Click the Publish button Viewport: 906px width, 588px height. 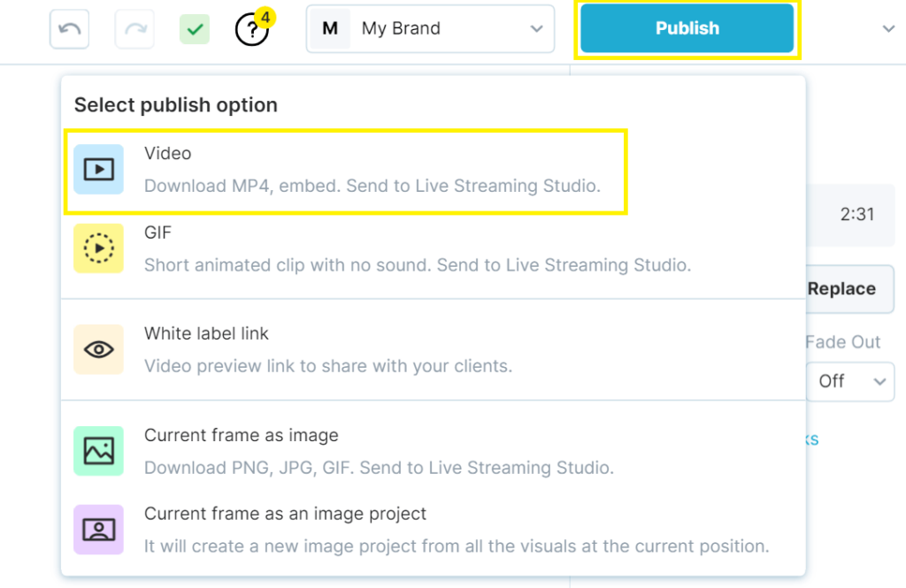coord(687,28)
